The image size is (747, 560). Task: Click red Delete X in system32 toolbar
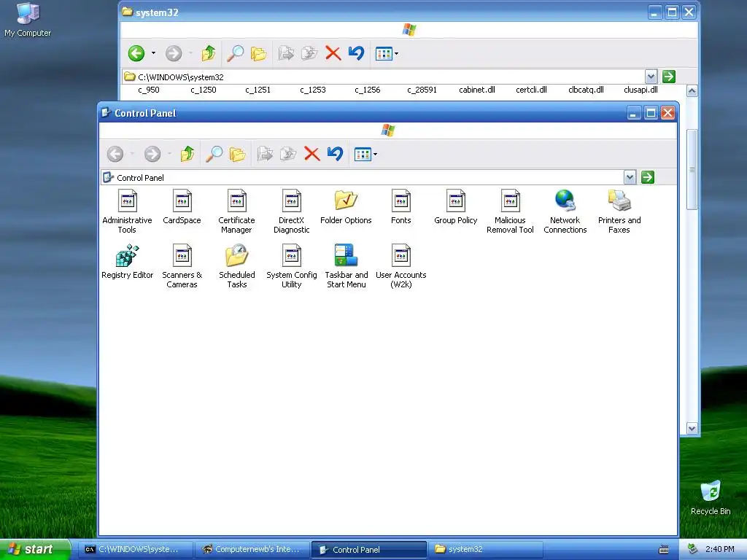(333, 52)
